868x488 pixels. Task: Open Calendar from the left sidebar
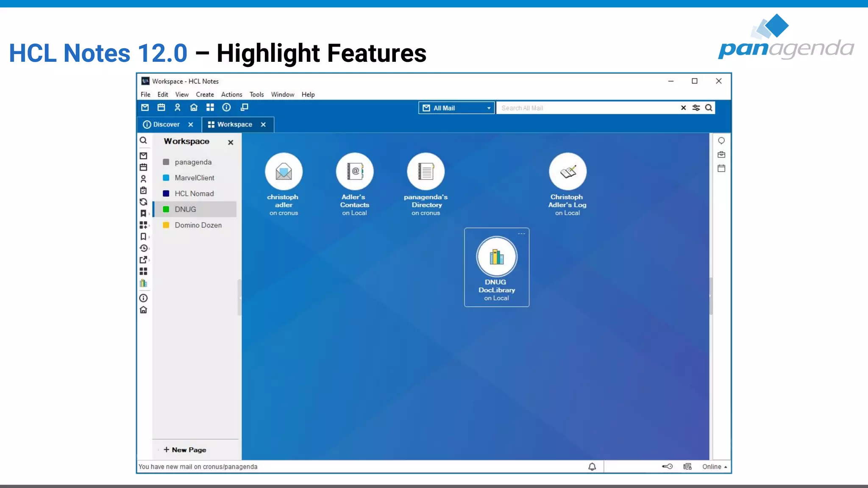[x=143, y=167]
